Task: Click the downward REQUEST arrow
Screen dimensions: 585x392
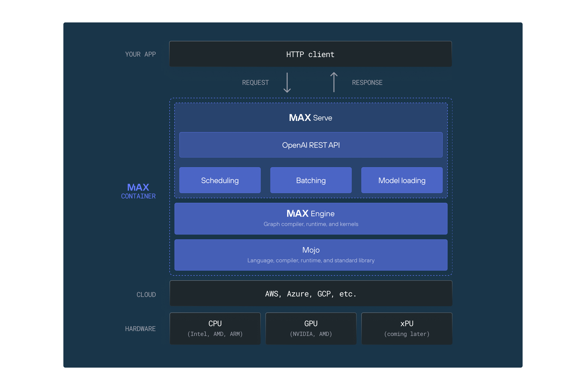Action: 287,82
